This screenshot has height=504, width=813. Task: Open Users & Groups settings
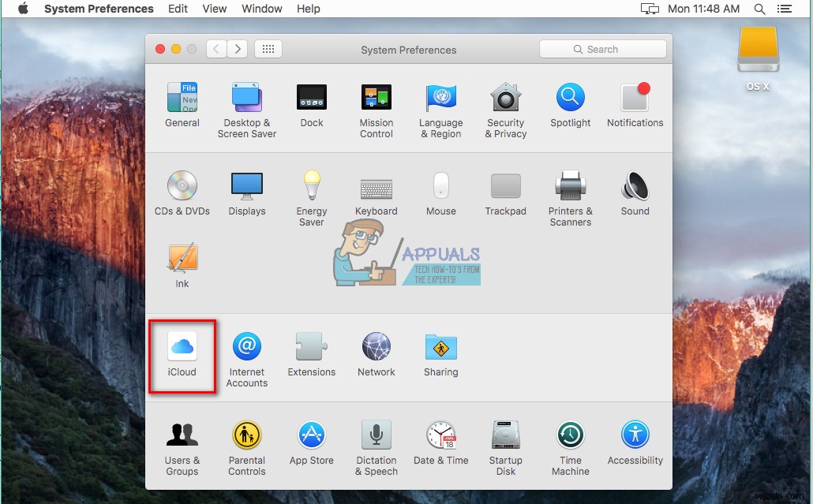(x=182, y=434)
